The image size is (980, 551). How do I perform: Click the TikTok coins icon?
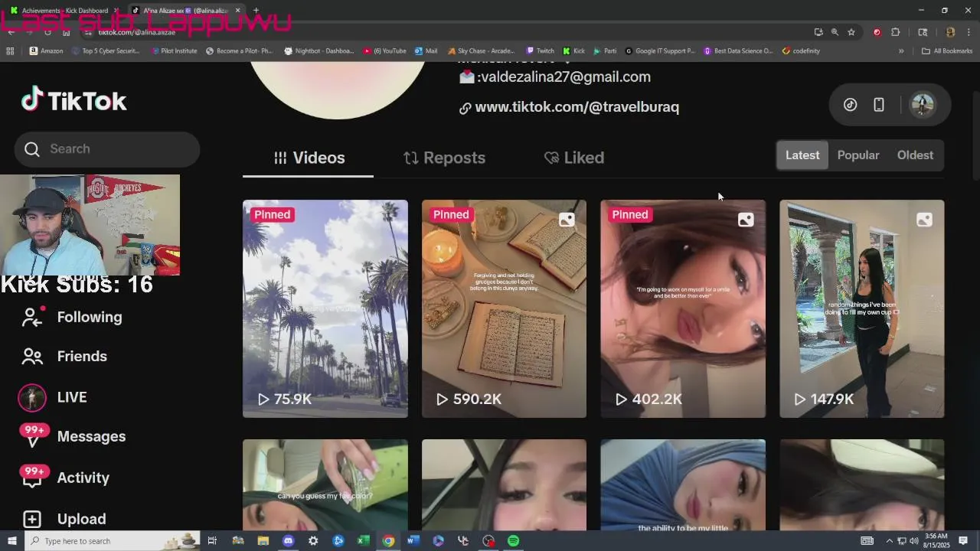click(850, 105)
